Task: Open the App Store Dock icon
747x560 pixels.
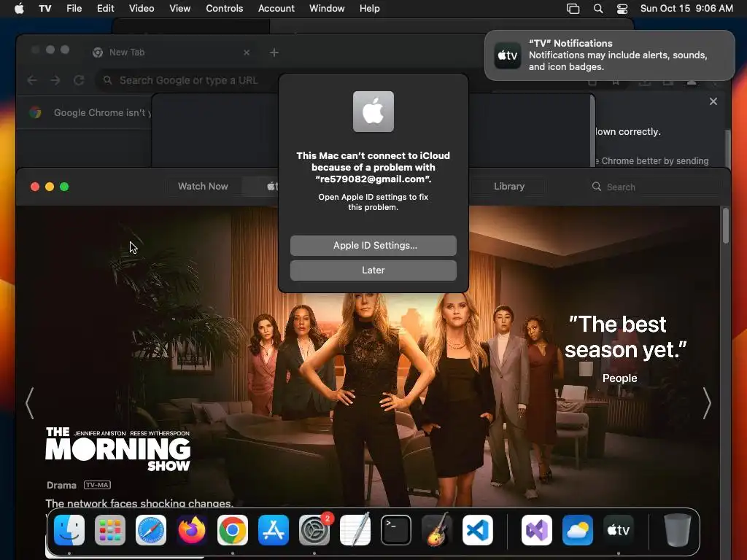Action: tap(274, 530)
